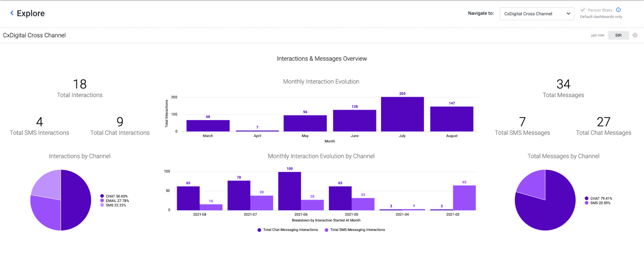
Task: Go back using the Explore chevron arrow
Action: tap(12, 13)
